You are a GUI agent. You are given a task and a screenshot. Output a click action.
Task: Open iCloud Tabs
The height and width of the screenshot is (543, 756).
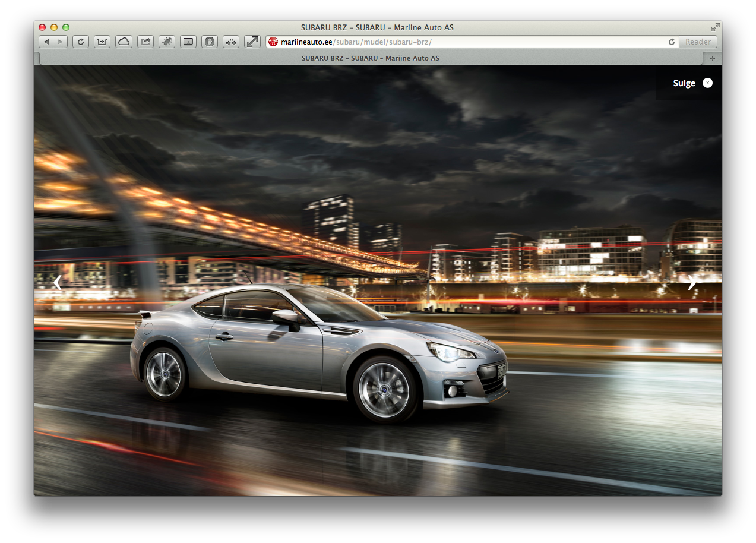click(124, 42)
